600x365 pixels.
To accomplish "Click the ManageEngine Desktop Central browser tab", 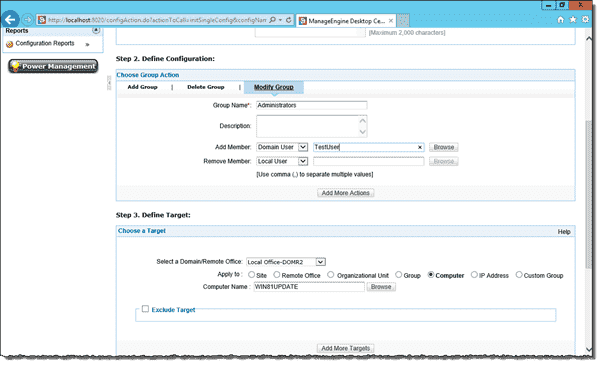I will click(346, 21).
